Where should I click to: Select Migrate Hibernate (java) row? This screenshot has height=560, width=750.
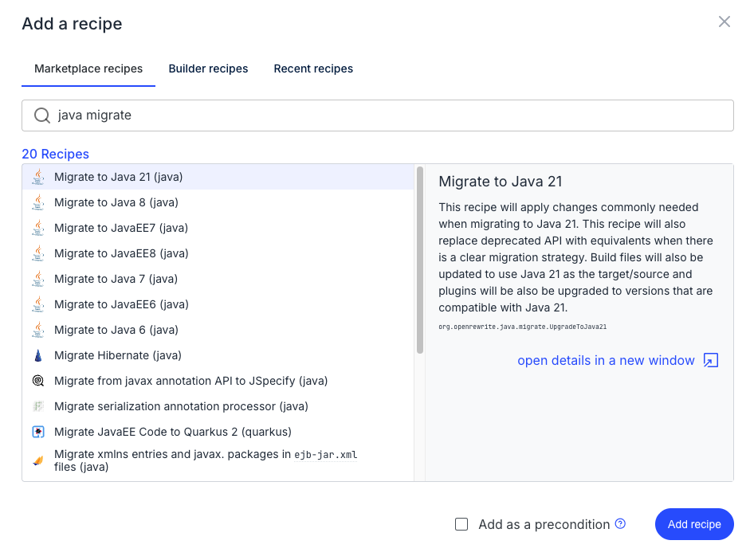pos(218,355)
